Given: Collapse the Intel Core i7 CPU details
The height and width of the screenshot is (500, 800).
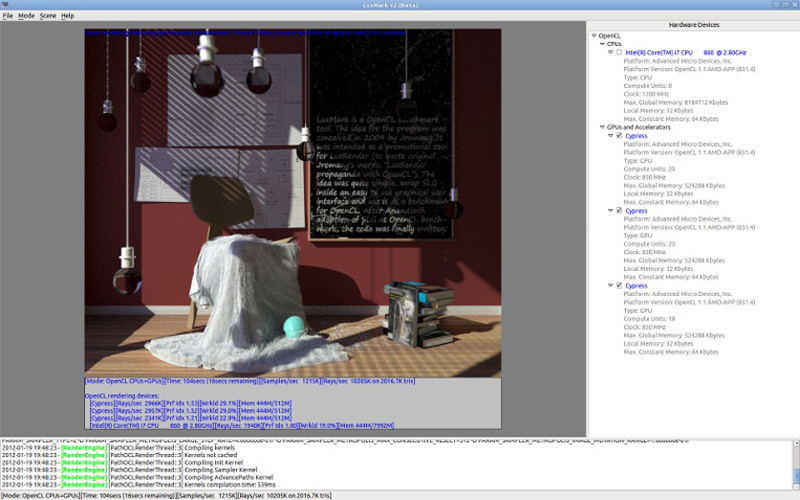Looking at the screenshot, I should 610,52.
